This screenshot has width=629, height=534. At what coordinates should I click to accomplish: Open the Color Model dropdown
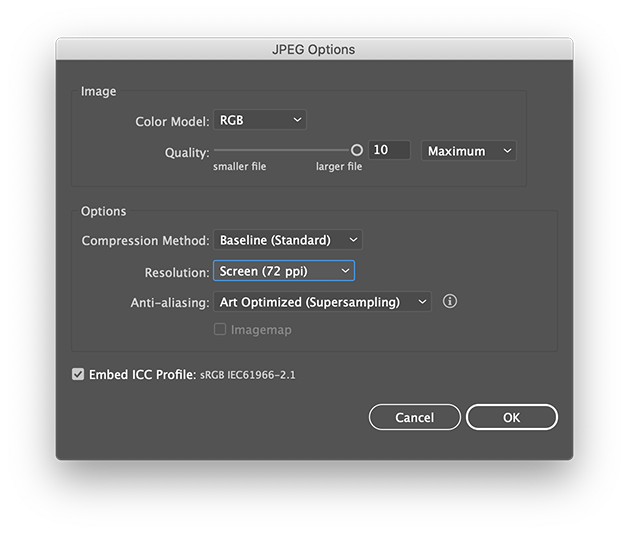[x=260, y=120]
